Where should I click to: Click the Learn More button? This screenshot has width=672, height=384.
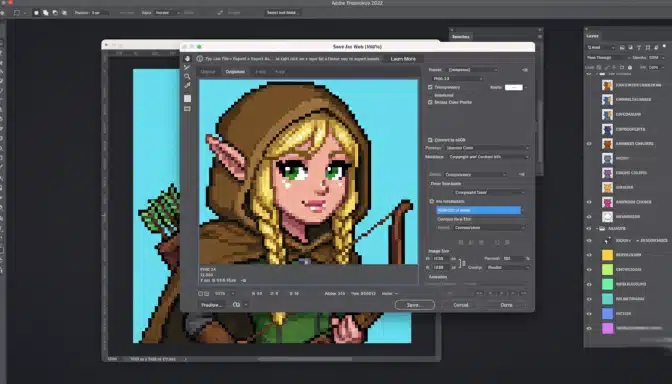pyautogui.click(x=403, y=59)
